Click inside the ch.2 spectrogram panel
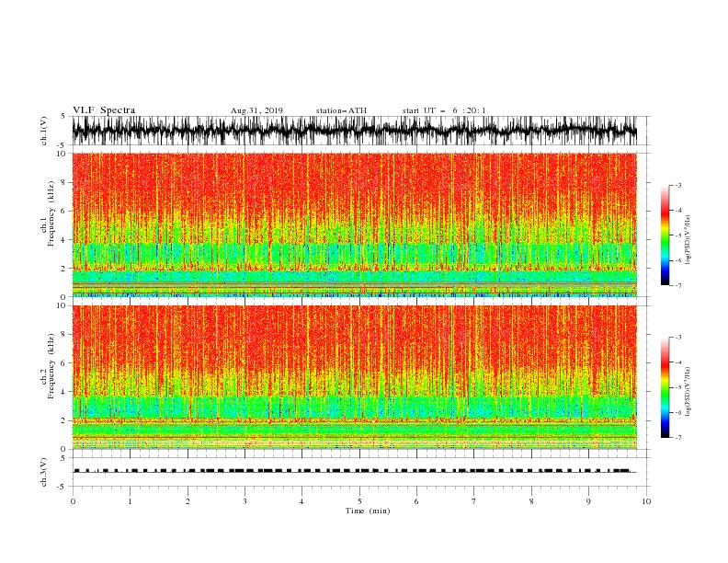This screenshot has width=728, height=563. pos(354,377)
